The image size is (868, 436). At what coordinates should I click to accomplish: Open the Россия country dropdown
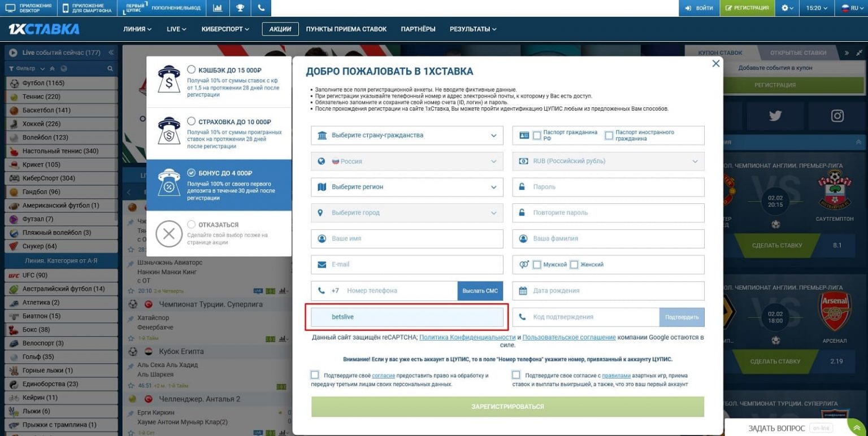point(407,161)
